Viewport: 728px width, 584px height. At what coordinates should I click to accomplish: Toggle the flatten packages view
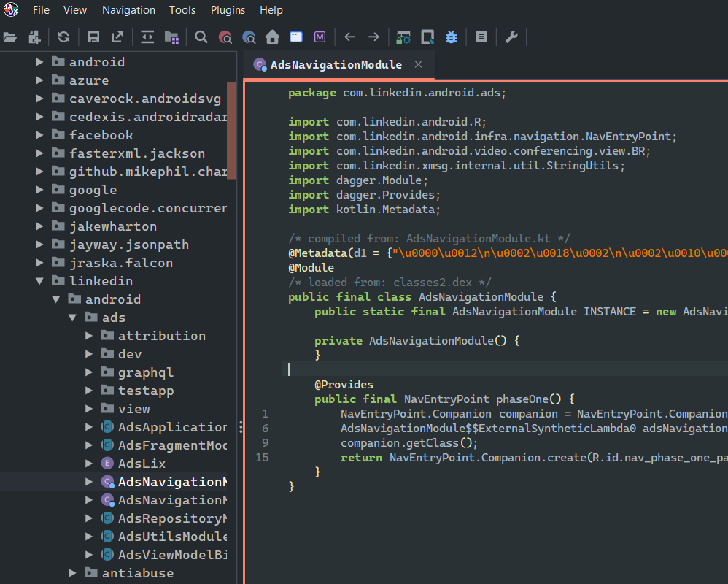coord(171,36)
